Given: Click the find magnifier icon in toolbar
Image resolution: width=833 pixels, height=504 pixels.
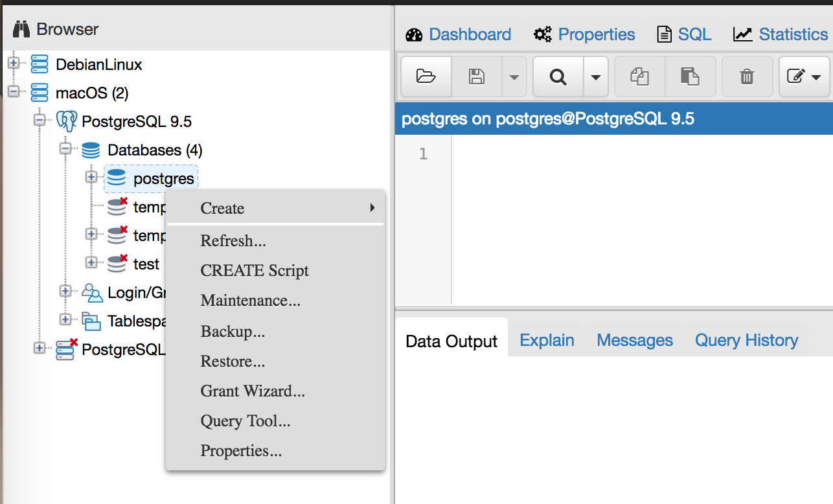Looking at the screenshot, I should point(558,76).
